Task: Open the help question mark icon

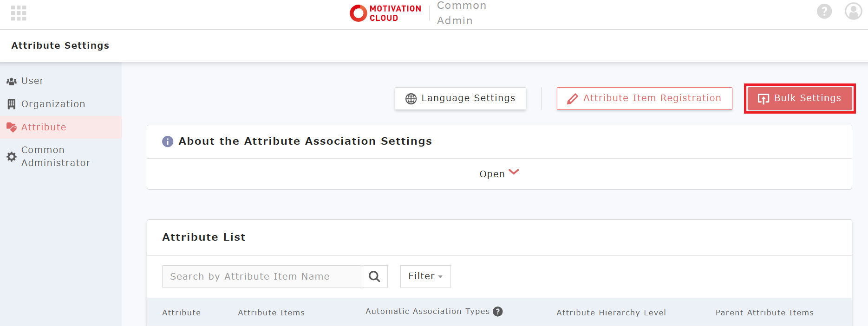Action: point(824,11)
